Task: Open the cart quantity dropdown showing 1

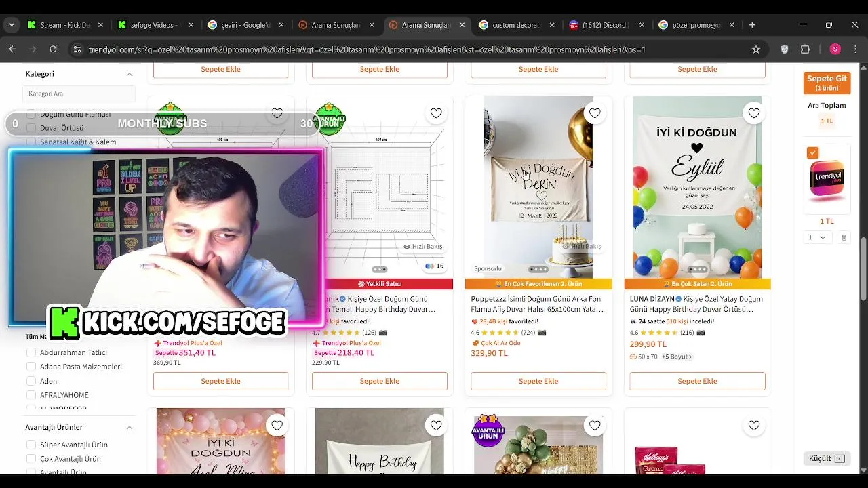Action: coord(816,237)
